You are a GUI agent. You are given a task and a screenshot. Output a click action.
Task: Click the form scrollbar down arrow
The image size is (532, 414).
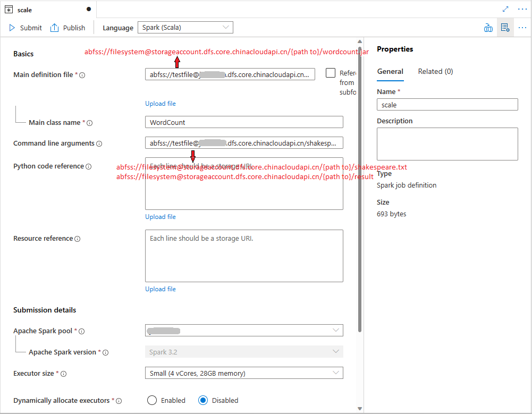pyautogui.click(x=360, y=409)
